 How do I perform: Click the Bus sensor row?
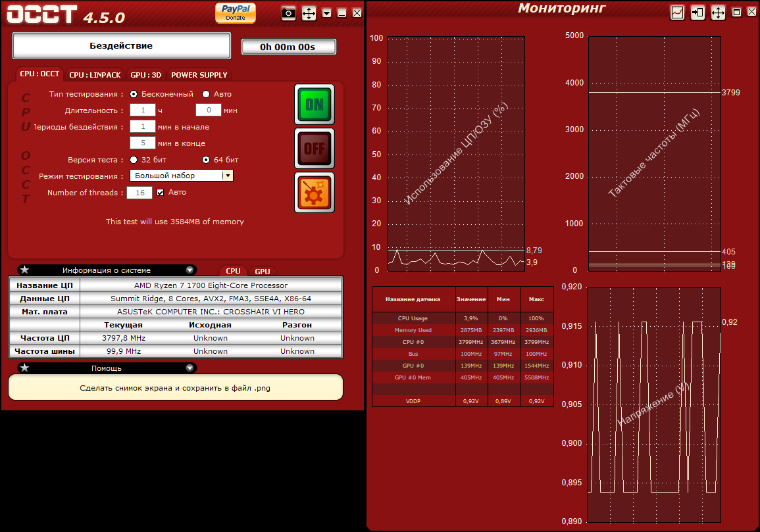point(463,354)
